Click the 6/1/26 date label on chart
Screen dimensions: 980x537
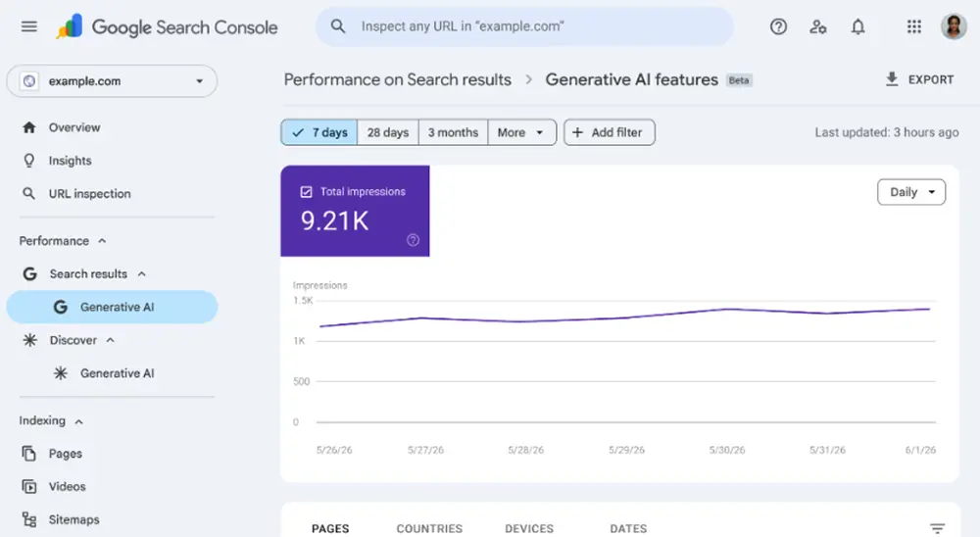pyautogui.click(x=920, y=450)
